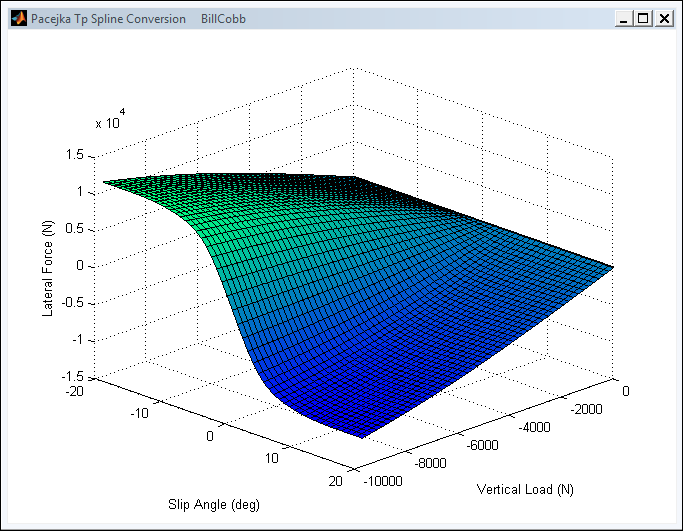The image size is (683, 531).
Task: Maximize the Pacejka Tp Spline Conversion window
Action: tap(643, 19)
